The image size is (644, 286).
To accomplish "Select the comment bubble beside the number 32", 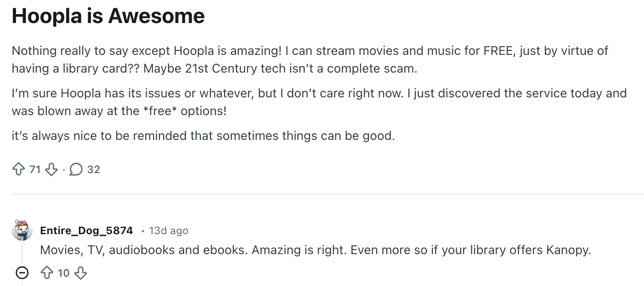I will pos(76,169).
